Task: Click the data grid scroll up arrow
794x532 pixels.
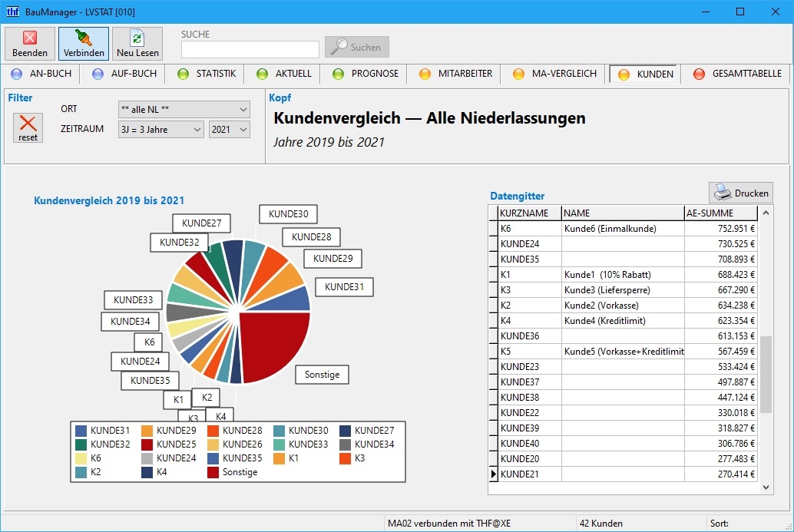Action: 766,213
